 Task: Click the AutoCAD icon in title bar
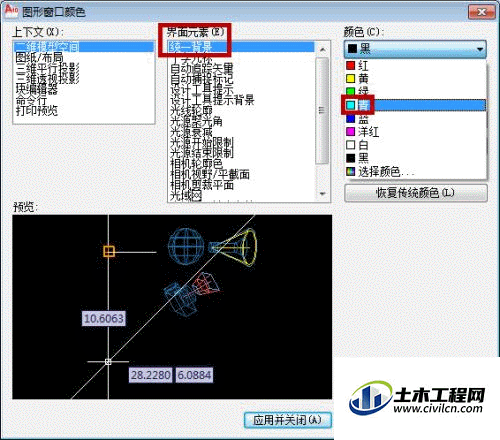tap(11, 10)
